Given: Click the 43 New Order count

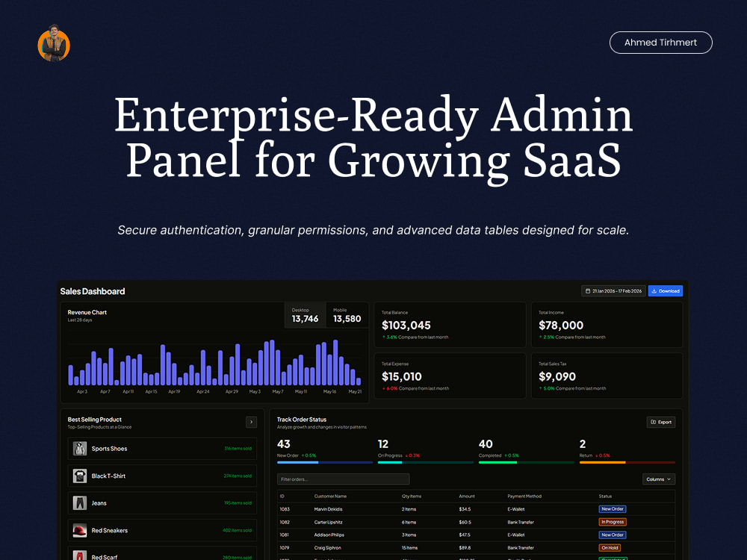Looking at the screenshot, I should pyautogui.click(x=283, y=444).
